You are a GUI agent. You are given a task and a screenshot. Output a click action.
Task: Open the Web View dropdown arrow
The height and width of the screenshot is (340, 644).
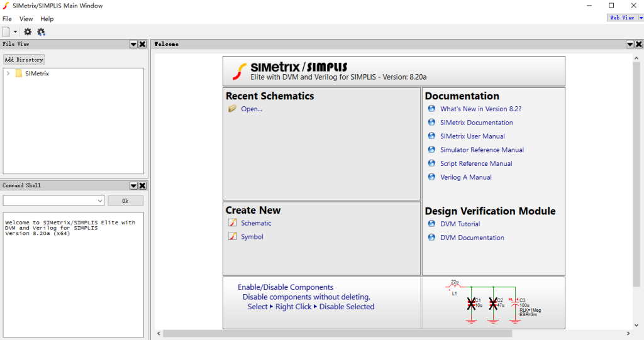click(x=641, y=18)
